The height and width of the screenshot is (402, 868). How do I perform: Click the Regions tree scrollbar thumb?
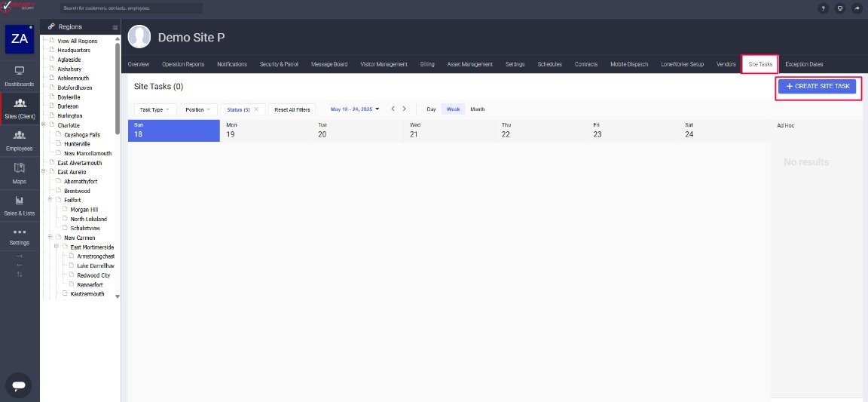coord(118,87)
